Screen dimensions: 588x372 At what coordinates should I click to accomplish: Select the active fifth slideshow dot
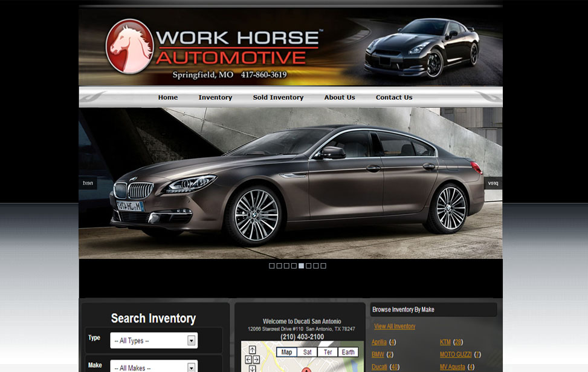(x=301, y=266)
